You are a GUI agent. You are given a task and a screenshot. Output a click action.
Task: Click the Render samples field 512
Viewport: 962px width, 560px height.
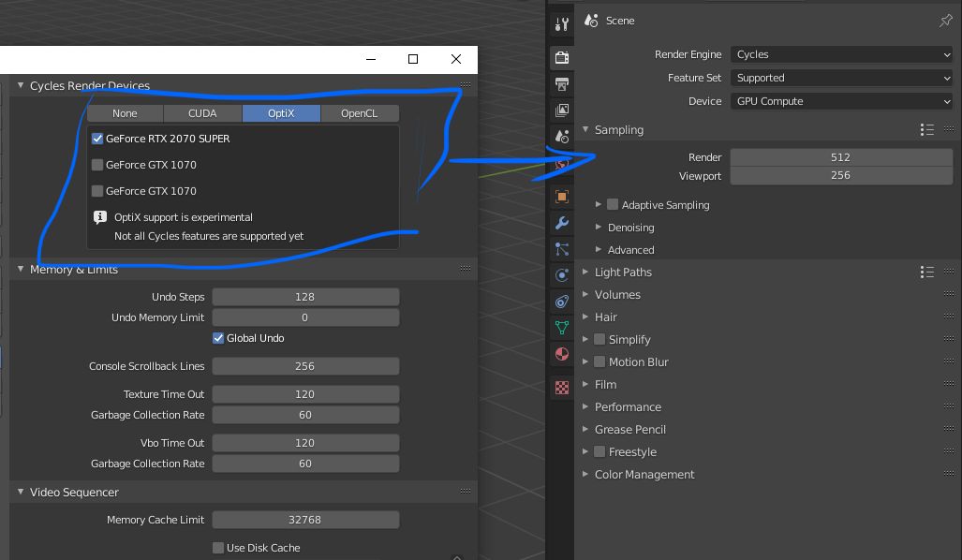point(841,157)
